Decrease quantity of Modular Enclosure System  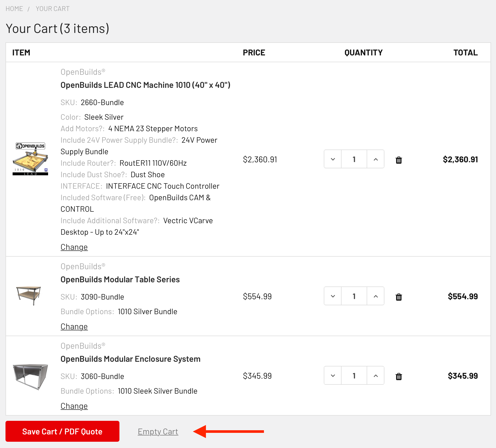[333, 376]
